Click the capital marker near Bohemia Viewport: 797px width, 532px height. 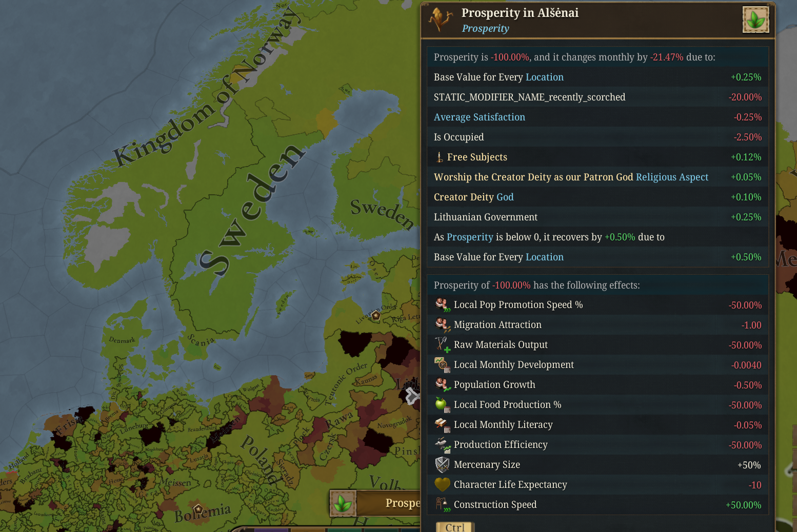[x=198, y=509]
